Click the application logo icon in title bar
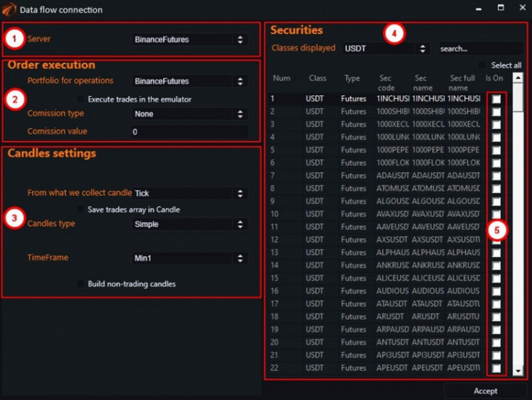The image size is (532, 400). [9, 9]
